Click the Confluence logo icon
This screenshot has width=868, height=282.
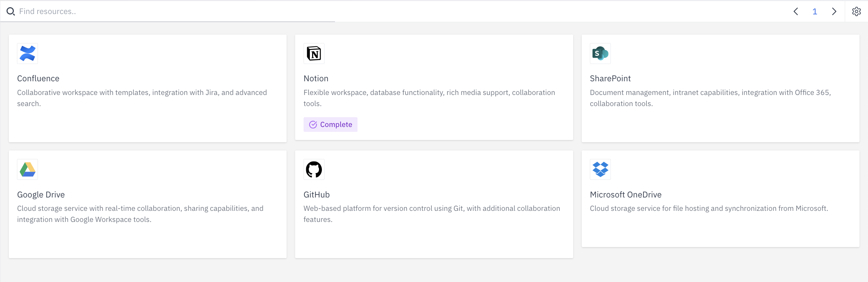point(27,54)
